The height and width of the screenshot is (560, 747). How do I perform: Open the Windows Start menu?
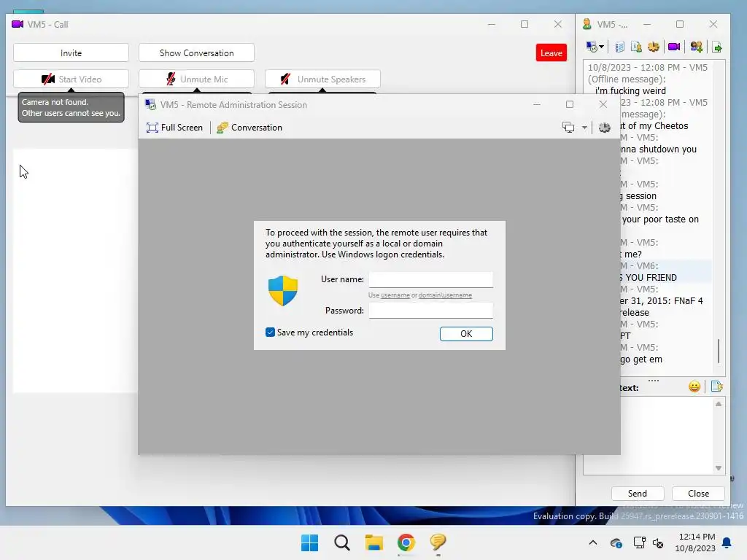click(309, 542)
